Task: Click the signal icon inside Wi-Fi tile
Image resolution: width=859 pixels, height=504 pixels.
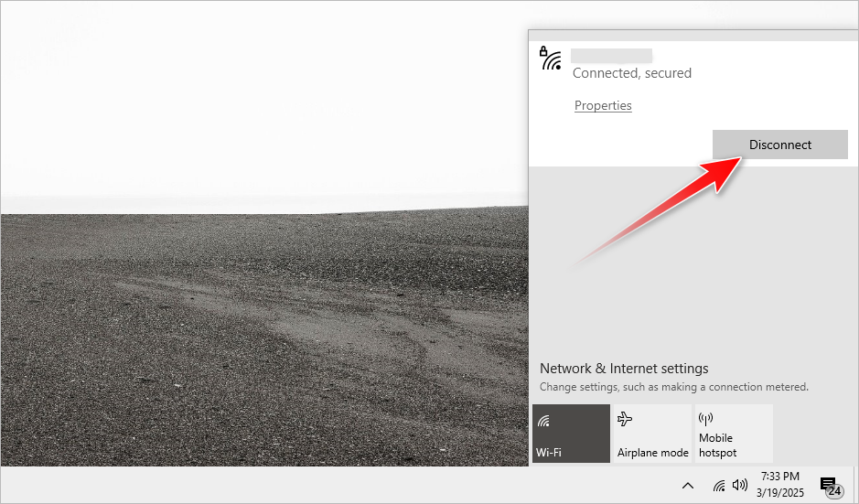Action: click(543, 421)
